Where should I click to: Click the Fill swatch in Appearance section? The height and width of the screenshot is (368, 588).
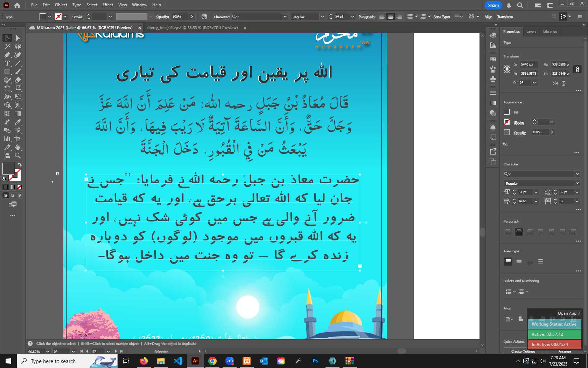tap(507, 112)
